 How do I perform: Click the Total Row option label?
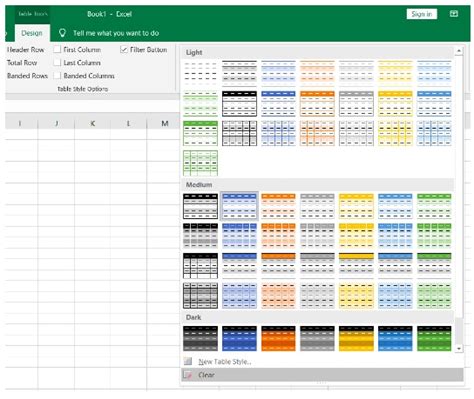click(22, 63)
